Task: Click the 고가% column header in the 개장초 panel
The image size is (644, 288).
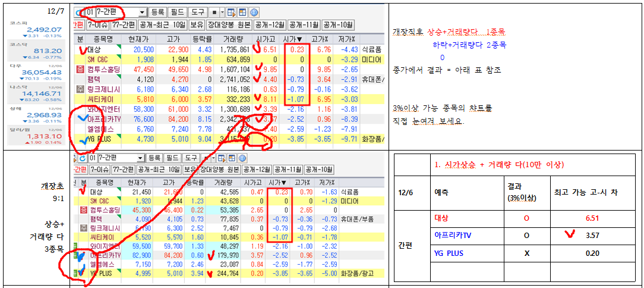Action: tap(301, 183)
